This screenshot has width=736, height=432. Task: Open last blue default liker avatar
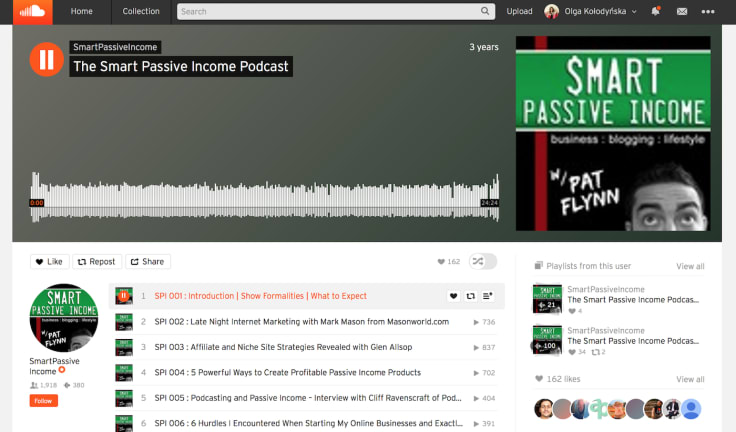click(x=691, y=409)
